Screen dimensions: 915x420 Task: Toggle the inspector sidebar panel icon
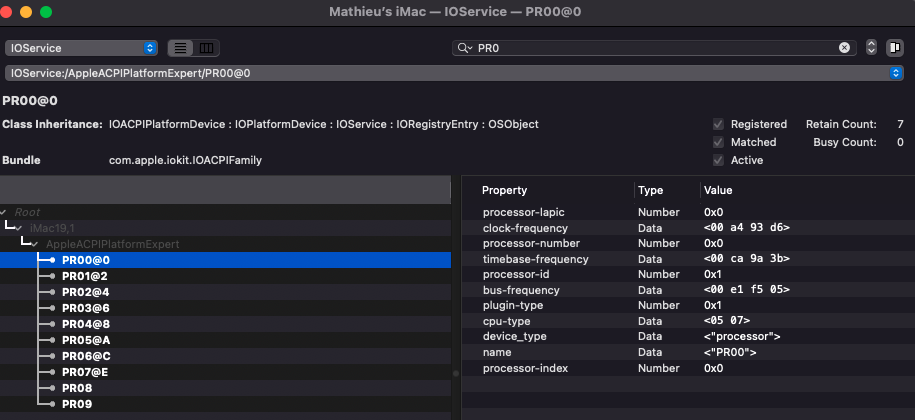pos(895,48)
